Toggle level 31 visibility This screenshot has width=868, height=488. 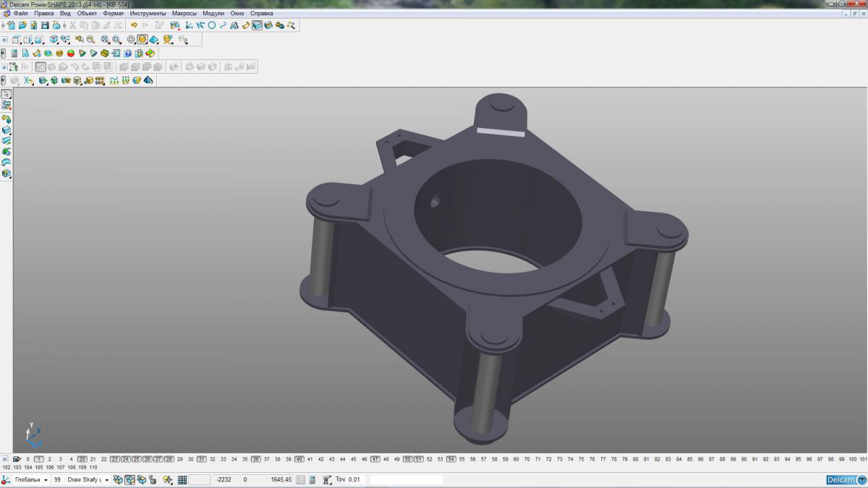point(202,459)
